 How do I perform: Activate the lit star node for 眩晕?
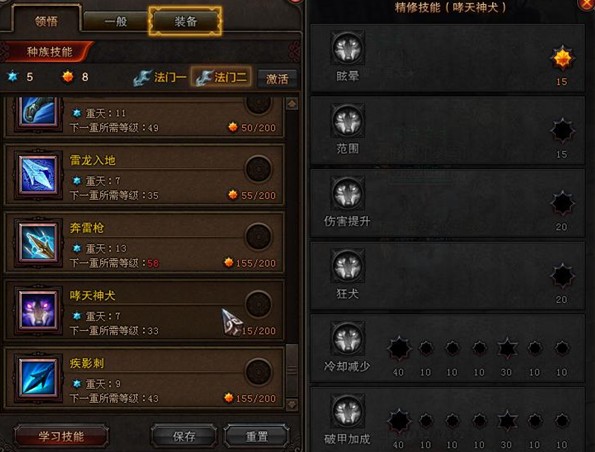[x=562, y=58]
